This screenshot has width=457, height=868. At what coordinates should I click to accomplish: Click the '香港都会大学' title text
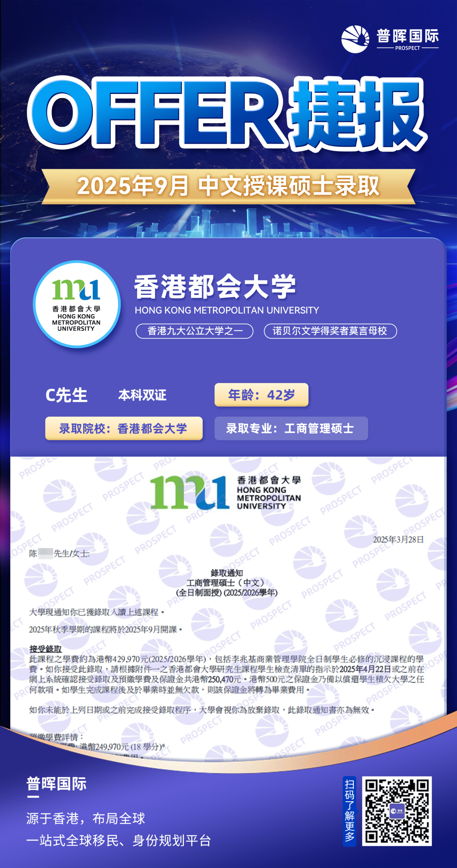(215, 287)
